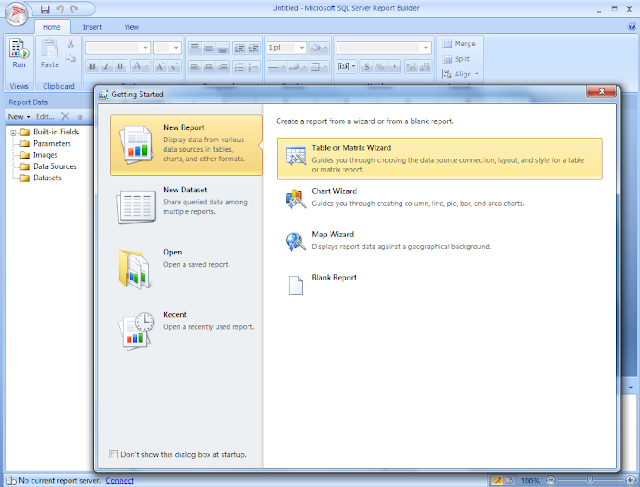The image size is (640, 487).
Task: Click the top vertical align icon
Action: (195, 48)
